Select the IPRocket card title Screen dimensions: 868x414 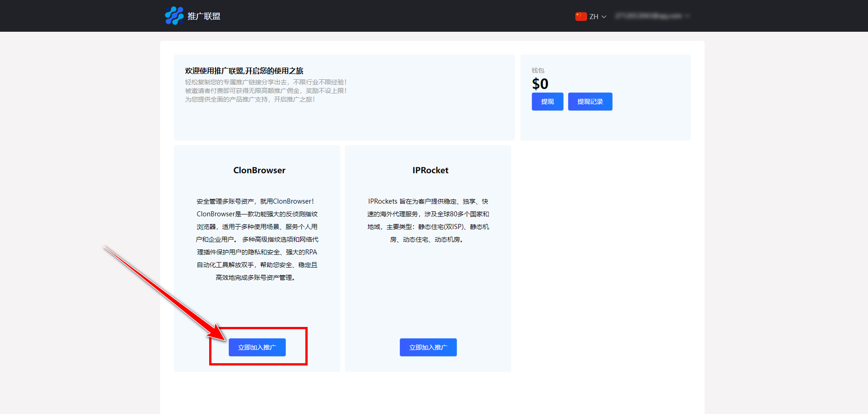coord(430,170)
